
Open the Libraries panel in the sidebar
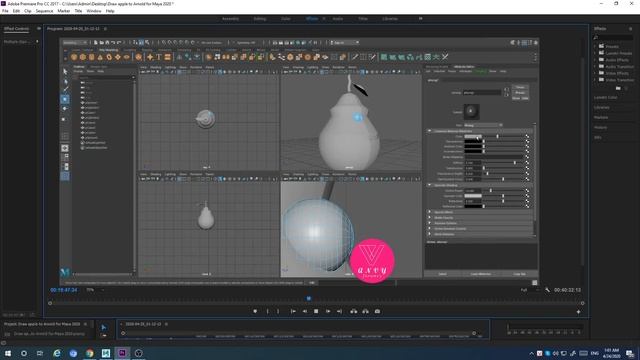tap(601, 107)
